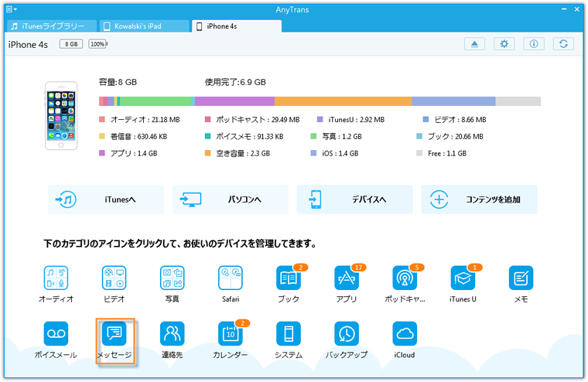Click the コンテンツを追加 button

click(479, 200)
